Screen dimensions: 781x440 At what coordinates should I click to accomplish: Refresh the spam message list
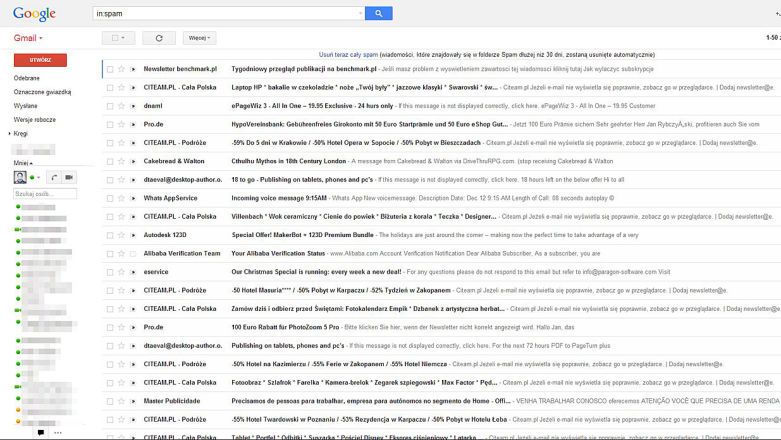[159, 38]
